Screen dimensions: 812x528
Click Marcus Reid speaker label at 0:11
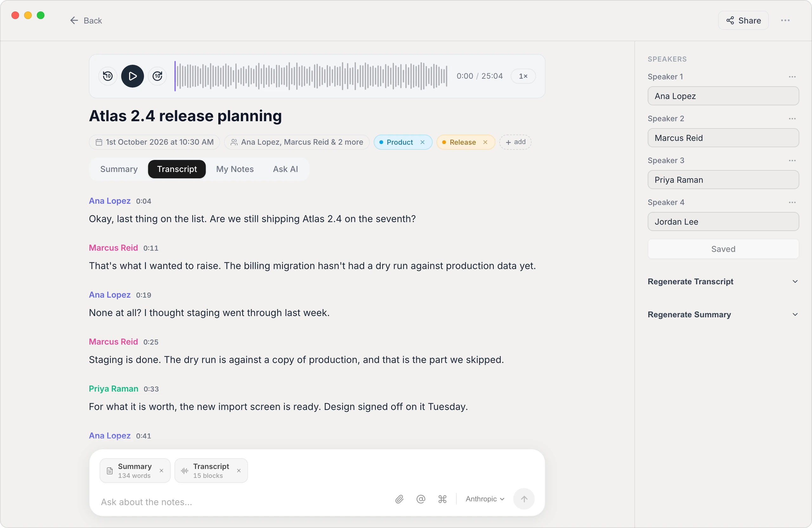tap(114, 248)
